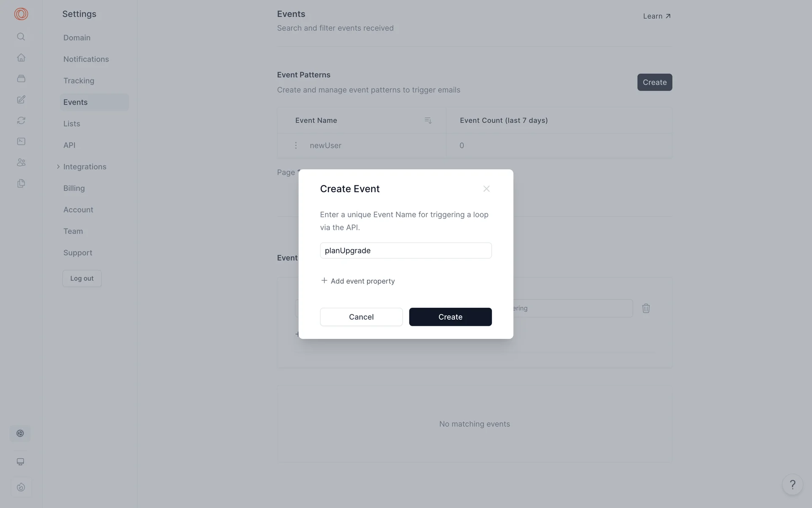Expand the Integrations settings section
Screen dimensions: 812x508
click(x=85, y=167)
